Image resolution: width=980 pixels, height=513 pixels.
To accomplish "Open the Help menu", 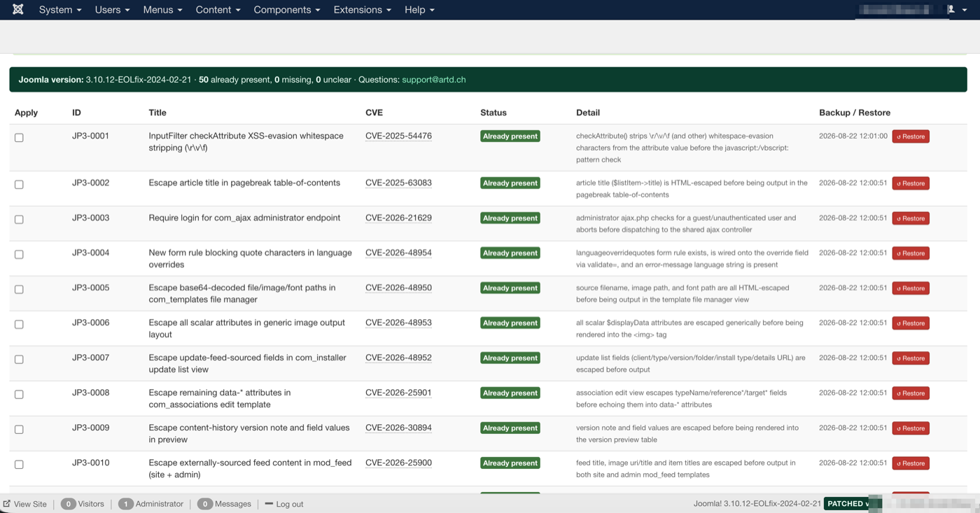I will point(419,10).
